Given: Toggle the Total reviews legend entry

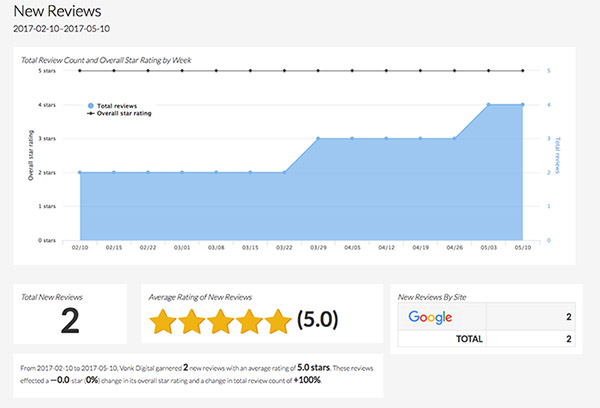Looking at the screenshot, I should (112, 106).
